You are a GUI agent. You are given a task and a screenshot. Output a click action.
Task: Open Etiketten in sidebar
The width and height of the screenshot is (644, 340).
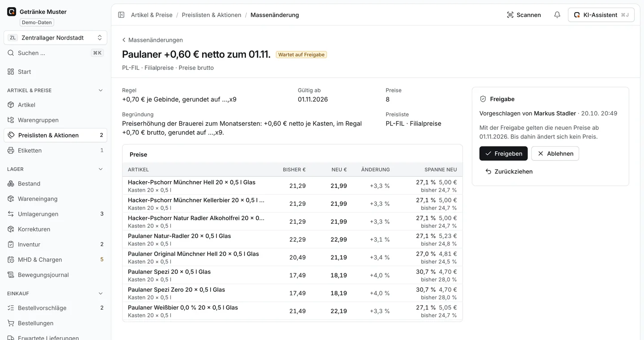pyautogui.click(x=55, y=150)
